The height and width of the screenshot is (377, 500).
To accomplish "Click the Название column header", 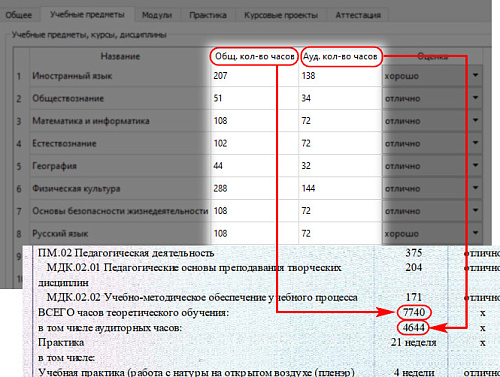I will point(120,56).
